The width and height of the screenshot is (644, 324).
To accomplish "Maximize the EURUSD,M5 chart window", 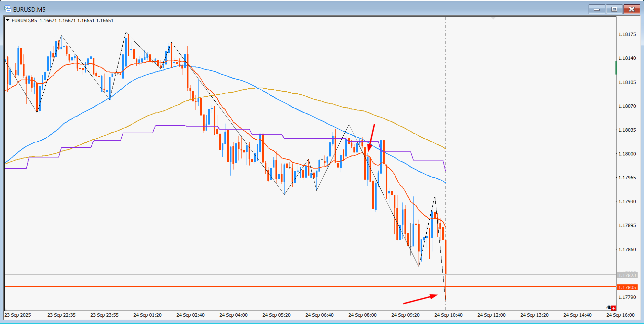I will pos(614,9).
